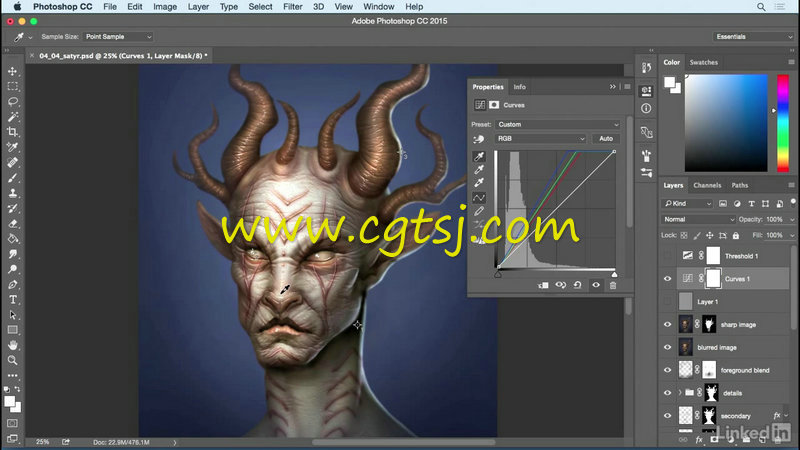Toggle Curves layer visibility in Properties panel
The width and height of the screenshot is (800, 450).
[x=595, y=285]
